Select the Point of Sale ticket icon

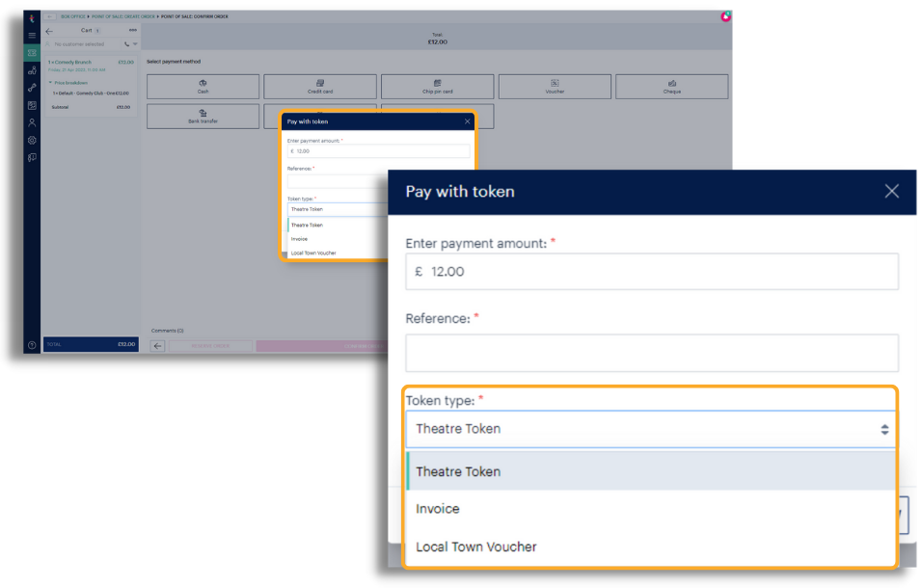[x=32, y=51]
